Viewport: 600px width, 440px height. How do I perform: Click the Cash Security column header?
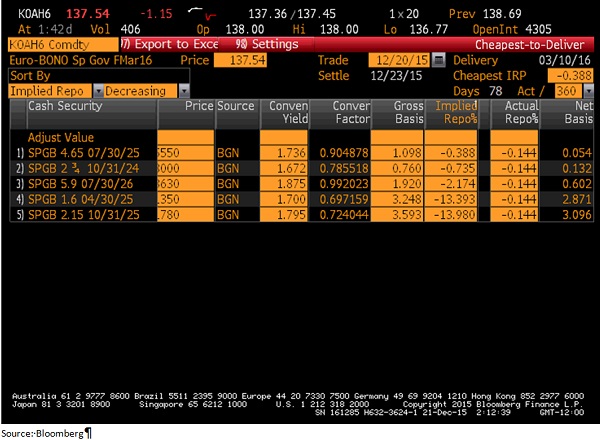click(x=80, y=106)
